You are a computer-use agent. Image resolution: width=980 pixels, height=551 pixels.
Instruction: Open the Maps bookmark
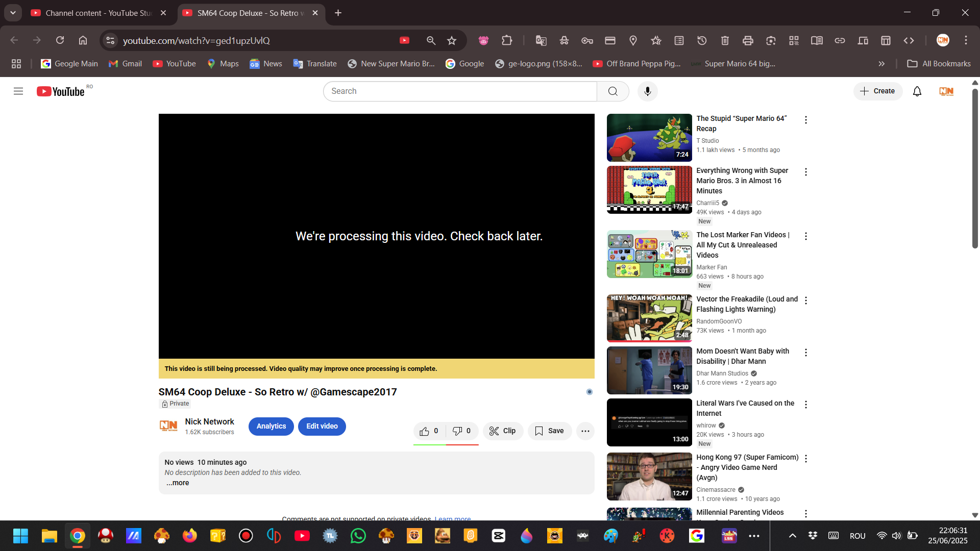[223, 64]
